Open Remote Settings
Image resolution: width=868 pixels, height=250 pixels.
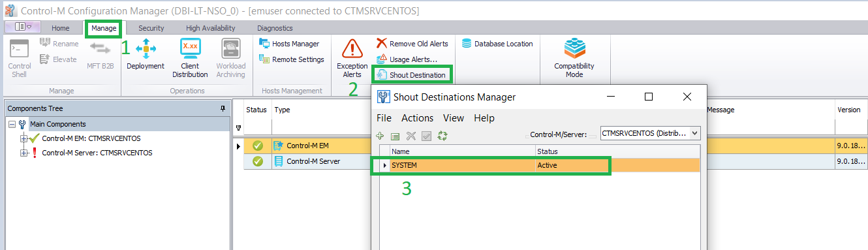click(x=292, y=59)
